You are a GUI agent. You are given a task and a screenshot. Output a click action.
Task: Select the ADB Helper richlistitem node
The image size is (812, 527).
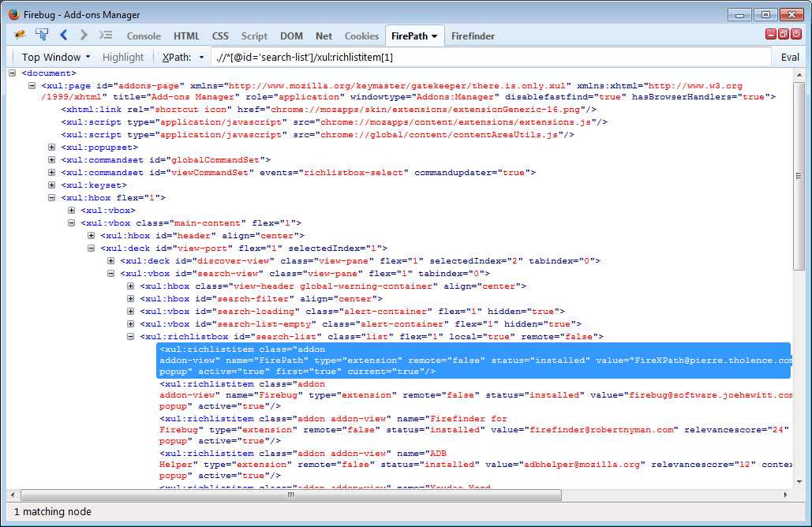(475, 465)
